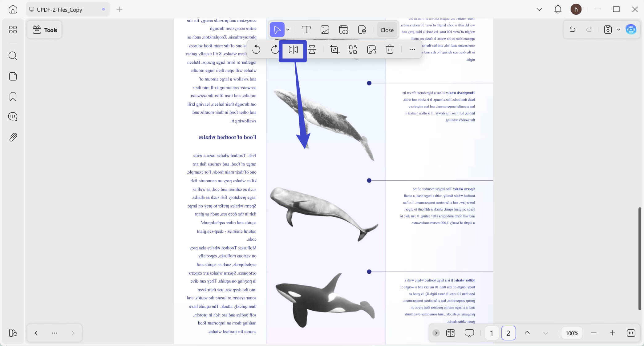Save the document

click(608, 30)
